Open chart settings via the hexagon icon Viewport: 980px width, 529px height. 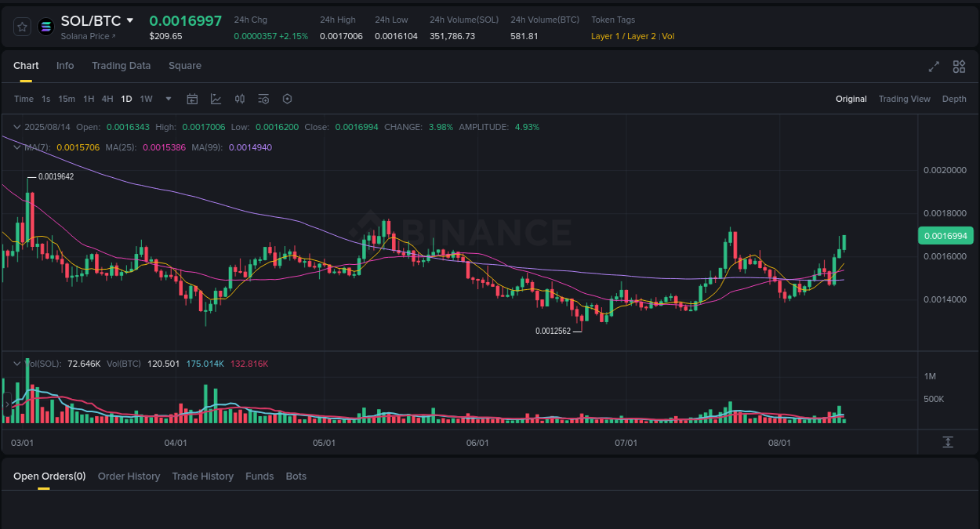tap(287, 99)
